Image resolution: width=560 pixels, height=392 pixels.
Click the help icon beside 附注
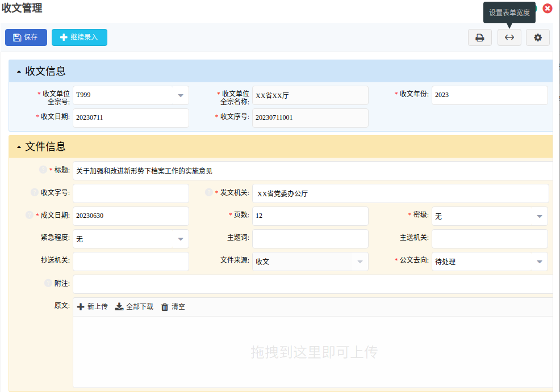pyautogui.click(x=48, y=283)
